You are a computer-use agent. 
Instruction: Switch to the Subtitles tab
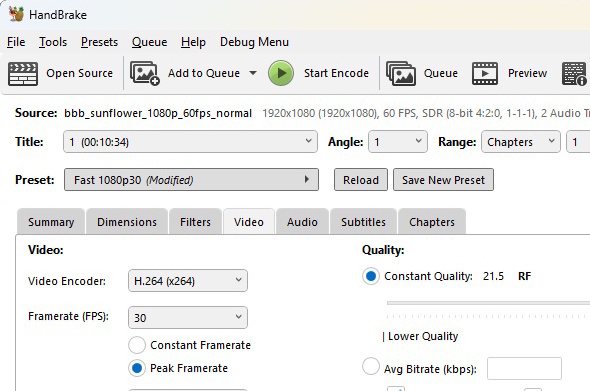[363, 222]
